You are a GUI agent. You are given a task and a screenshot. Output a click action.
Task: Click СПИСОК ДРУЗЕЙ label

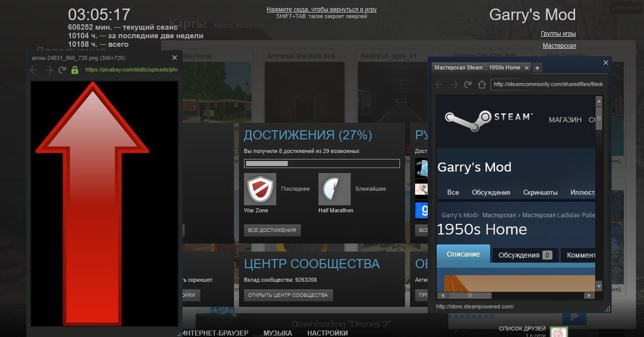(522, 328)
